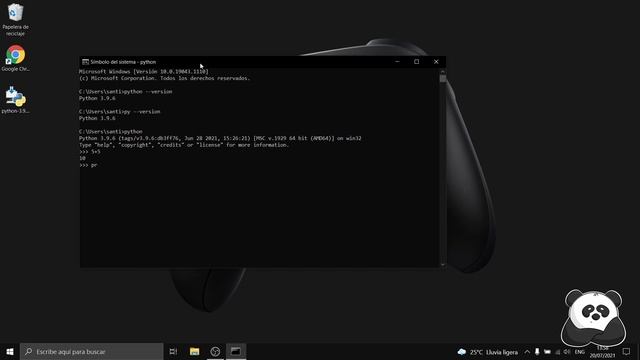This screenshot has height=360, width=640.
Task: Click the 'python --version' command line
Action: tap(126, 91)
